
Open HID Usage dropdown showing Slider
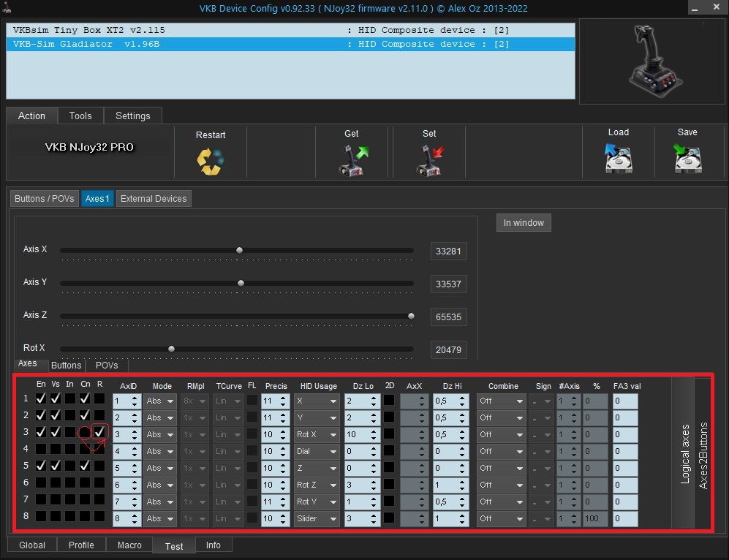(x=316, y=518)
